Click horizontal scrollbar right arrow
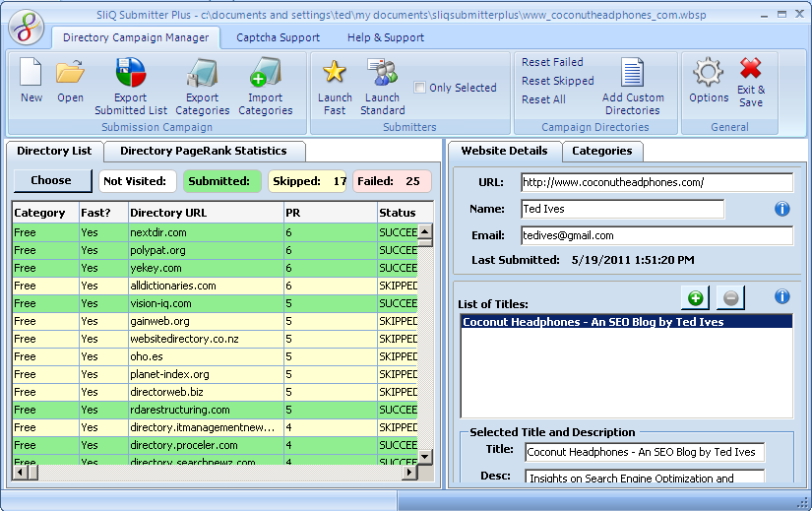Viewport: 812px width, 511px height. pyautogui.click(x=410, y=473)
